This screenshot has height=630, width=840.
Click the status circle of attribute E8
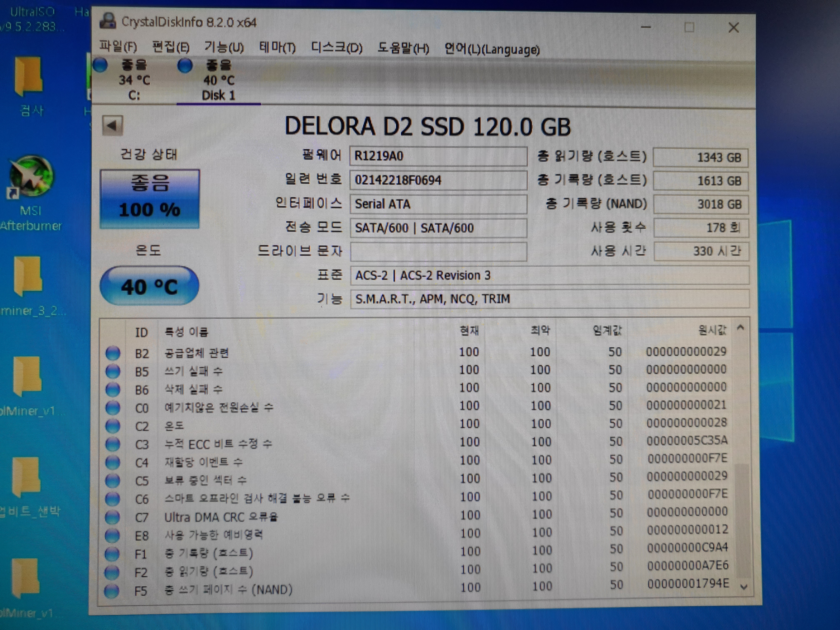[112, 535]
